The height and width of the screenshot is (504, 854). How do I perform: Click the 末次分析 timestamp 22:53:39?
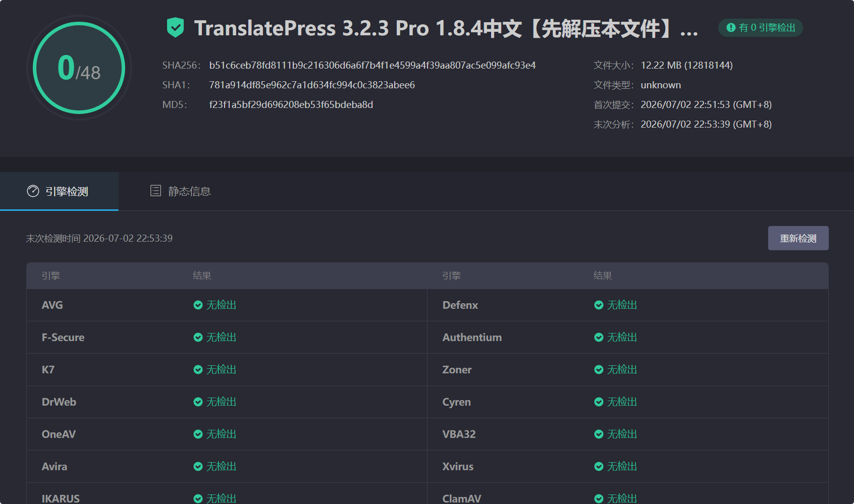[706, 124]
